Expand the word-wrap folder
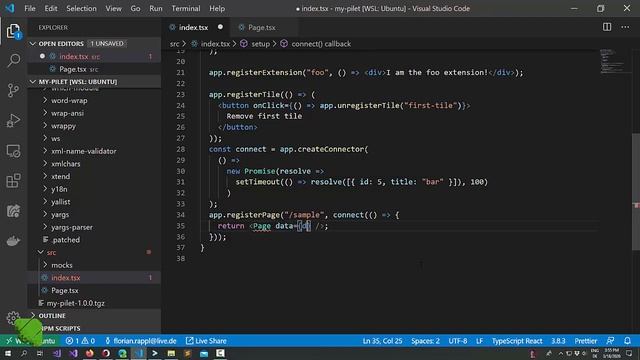The image size is (640, 360). click(x=69, y=100)
